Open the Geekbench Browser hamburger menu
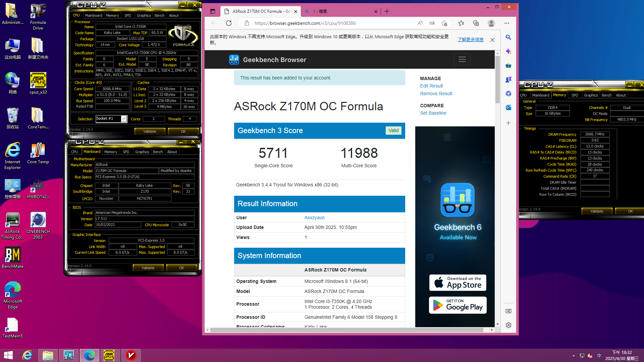644x362 pixels. 462,60
